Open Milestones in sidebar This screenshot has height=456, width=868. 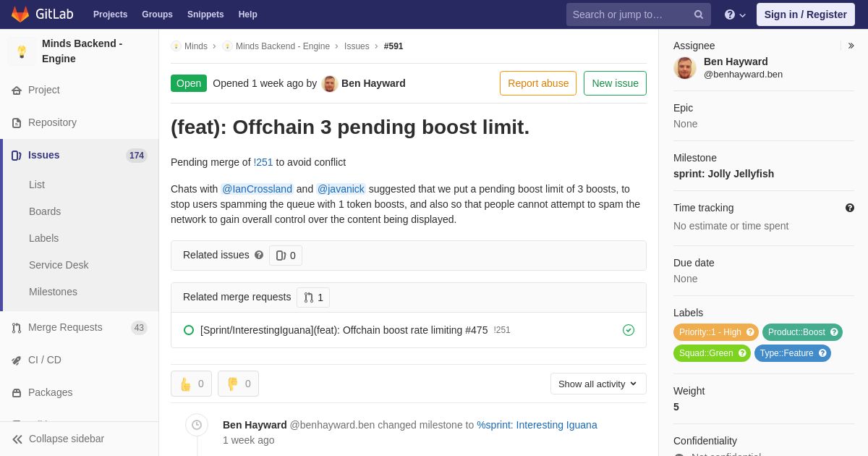(53, 292)
